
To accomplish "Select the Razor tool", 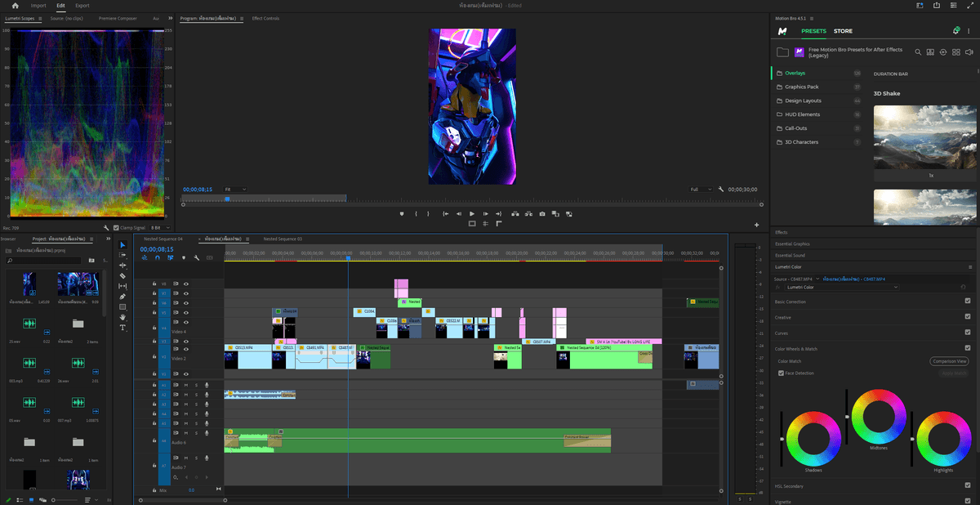I will (123, 276).
